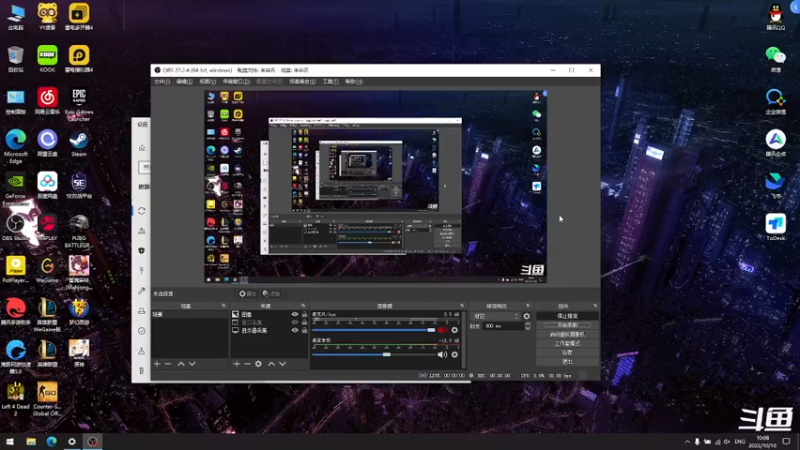Image resolution: width=800 pixels, height=450 pixels.
Task: Select Troubleshoot wrench icon in Settings sidebar
Action: click(142, 291)
